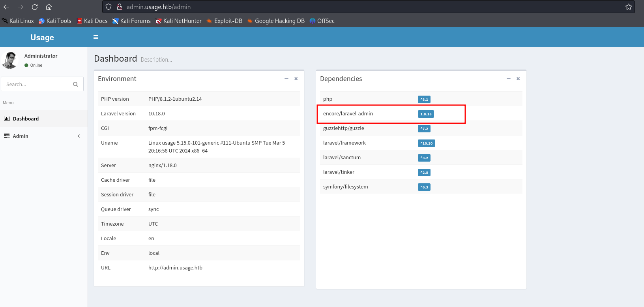Click the Environment panel title
This screenshot has width=644, height=307.
117,79
